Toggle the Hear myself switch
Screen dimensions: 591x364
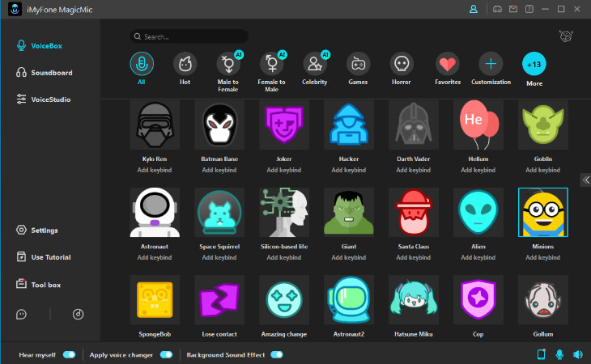(70, 354)
